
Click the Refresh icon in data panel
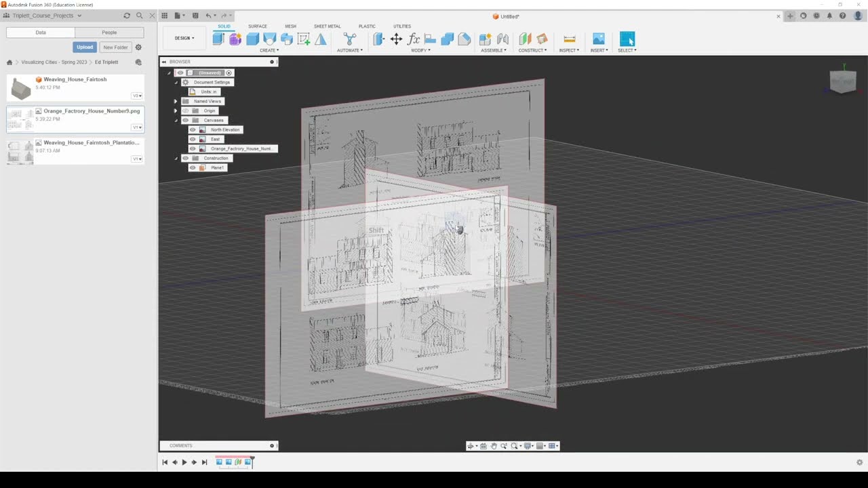[126, 16]
